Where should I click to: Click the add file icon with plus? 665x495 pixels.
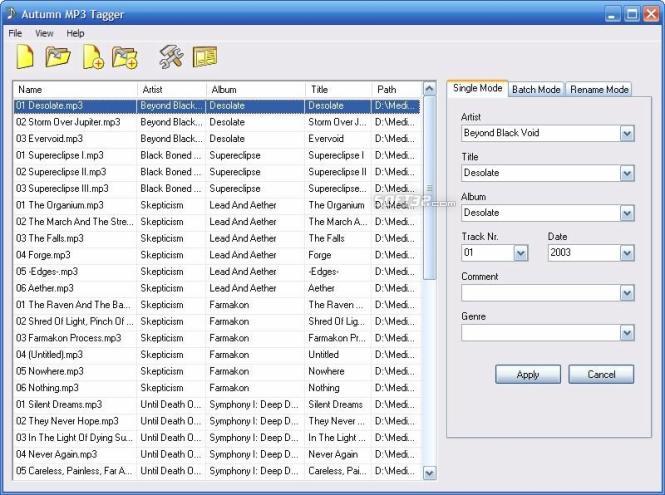click(x=93, y=57)
